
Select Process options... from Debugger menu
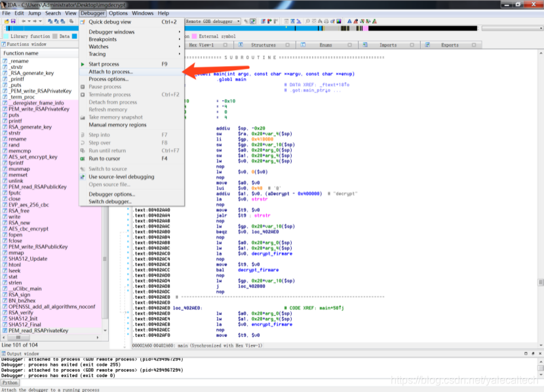point(132,79)
